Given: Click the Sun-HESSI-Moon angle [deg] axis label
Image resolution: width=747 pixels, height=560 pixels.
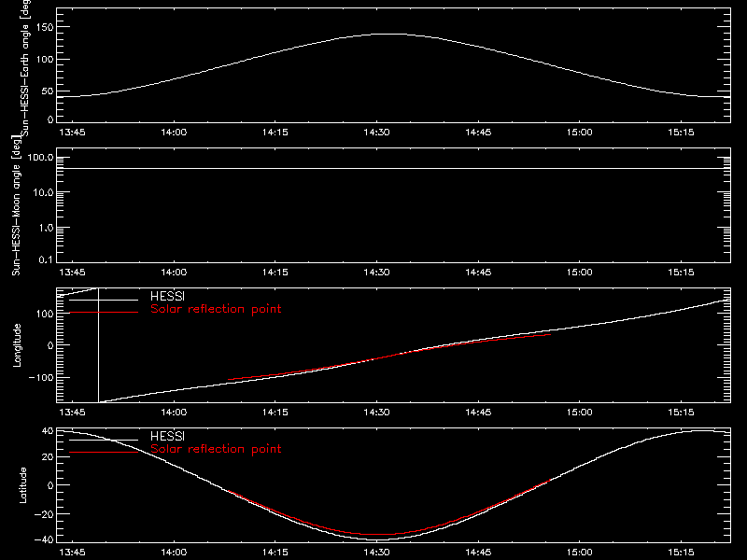Looking at the screenshot, I should click(16, 206).
